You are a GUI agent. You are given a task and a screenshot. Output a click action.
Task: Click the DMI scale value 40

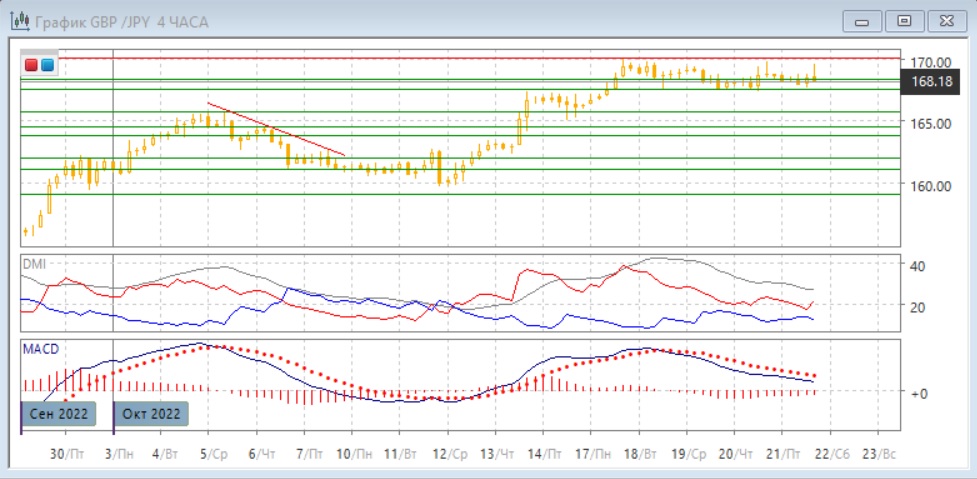917,265
